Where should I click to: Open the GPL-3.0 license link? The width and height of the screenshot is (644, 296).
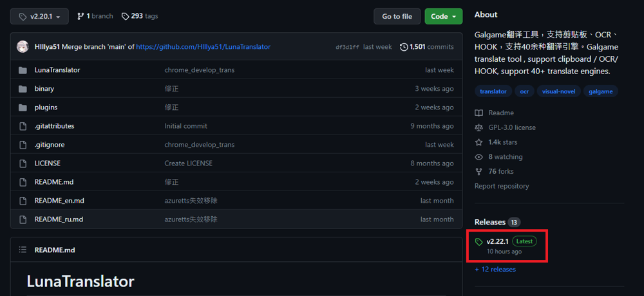tap(512, 127)
